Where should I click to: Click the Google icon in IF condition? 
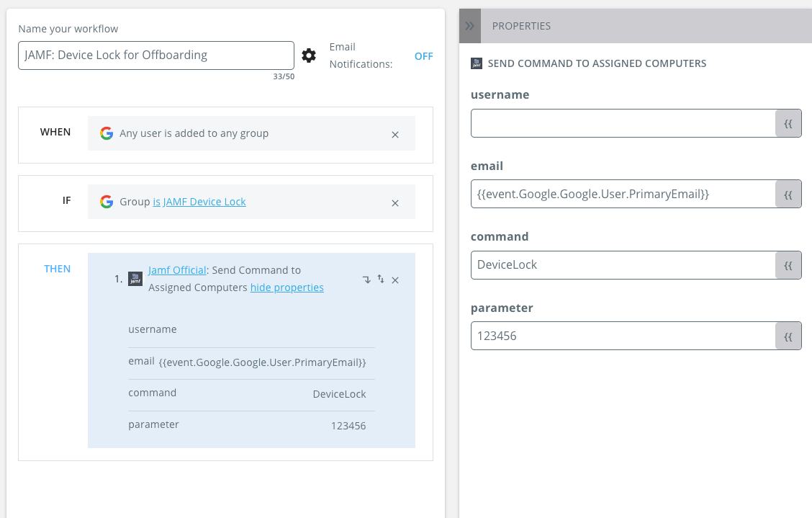tap(107, 202)
